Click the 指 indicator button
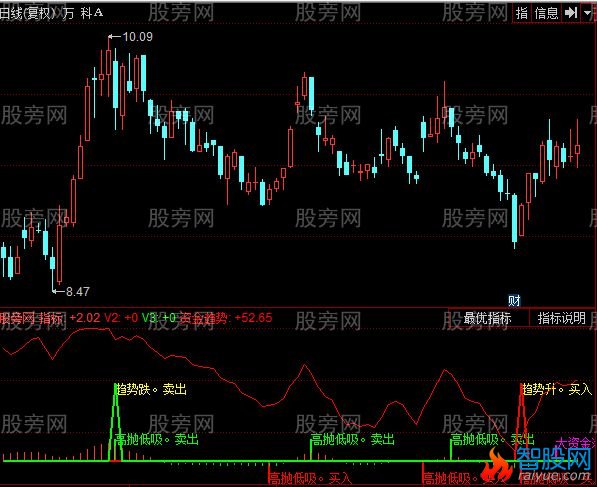 [522, 13]
